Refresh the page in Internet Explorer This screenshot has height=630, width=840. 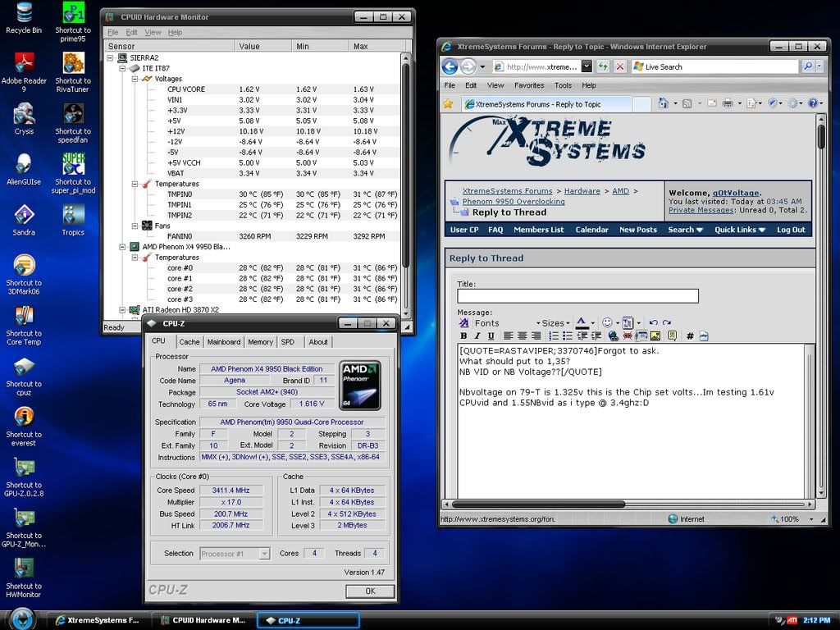tap(603, 66)
